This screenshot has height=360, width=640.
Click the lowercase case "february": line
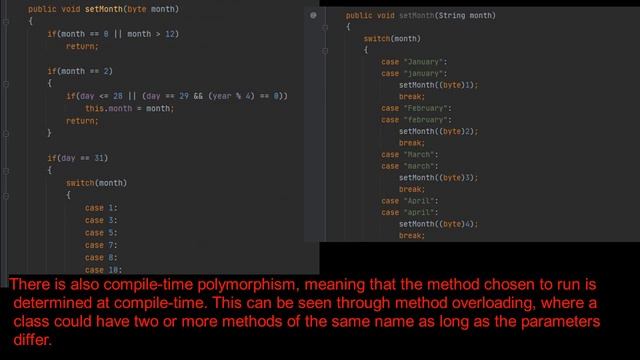click(x=416, y=120)
